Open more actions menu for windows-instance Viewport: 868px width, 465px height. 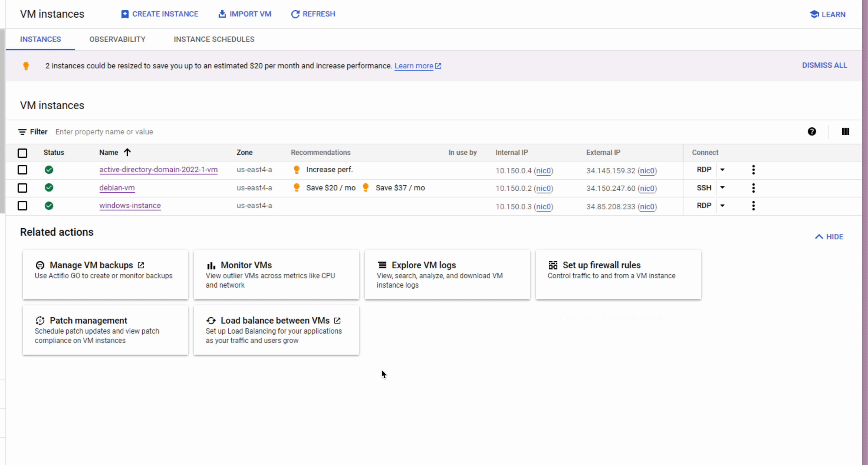(753, 206)
